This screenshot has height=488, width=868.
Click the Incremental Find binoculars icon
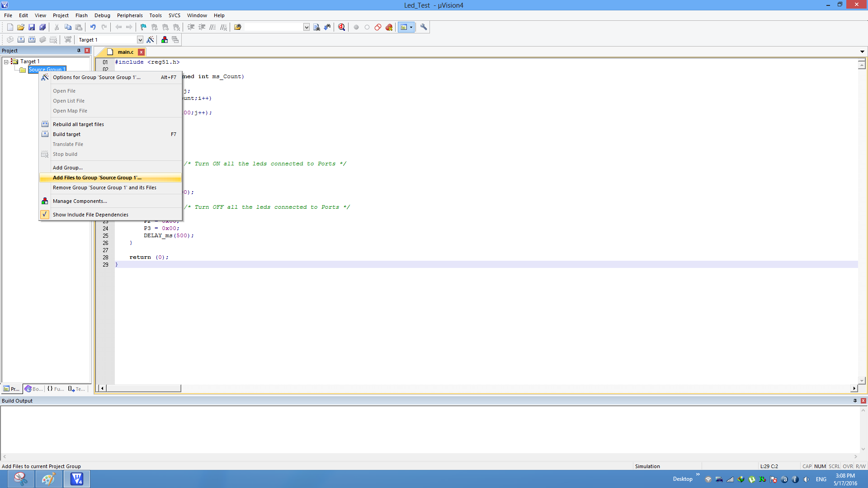[327, 27]
